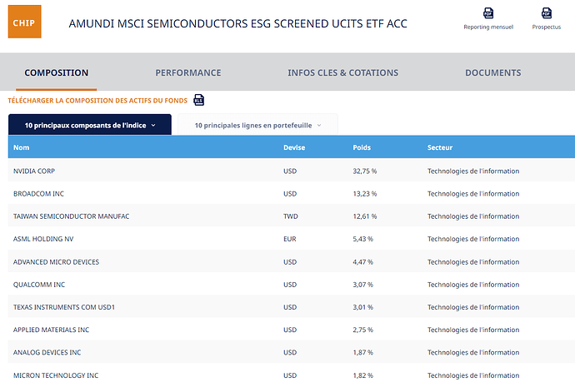Screen dimensions: 575x392
Task: Select the ASML HOLDING NV row
Action: [292, 239]
